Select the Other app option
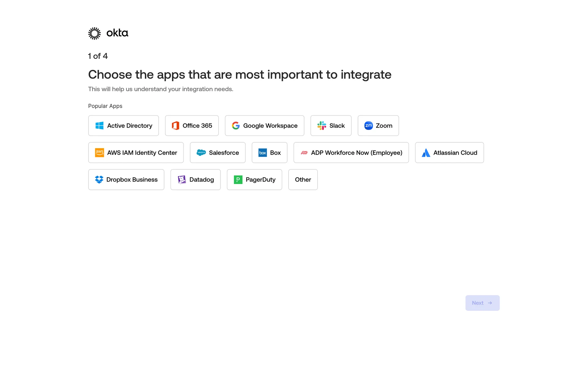Screen dimensions: 588x368 (303, 180)
